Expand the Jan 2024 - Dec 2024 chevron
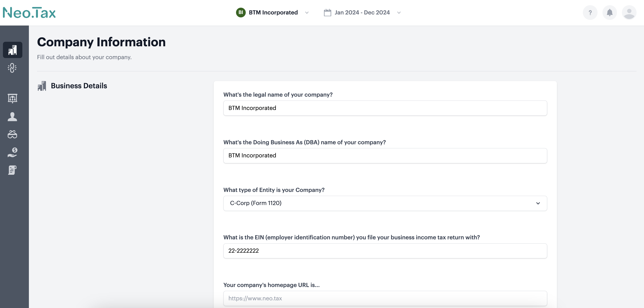644x308 pixels. [399, 13]
